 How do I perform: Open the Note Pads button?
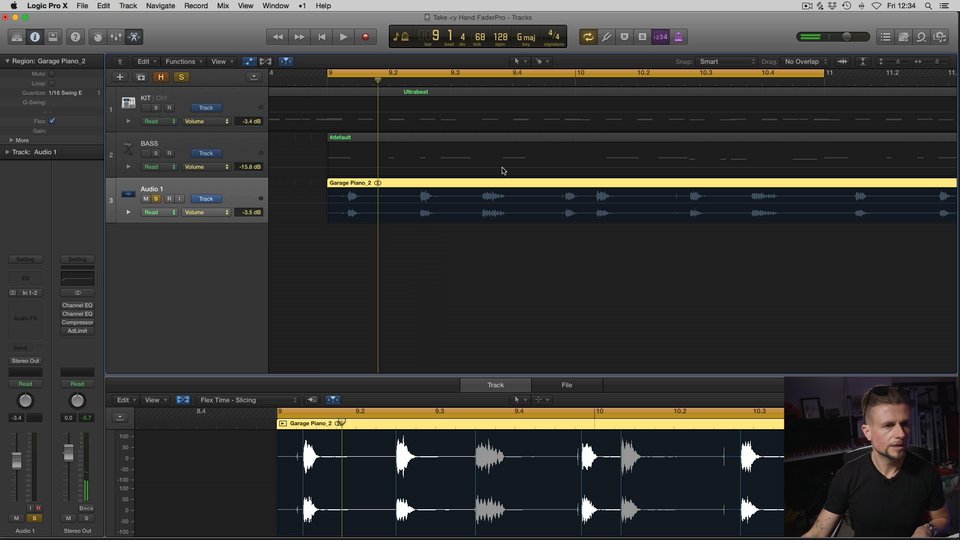point(904,37)
